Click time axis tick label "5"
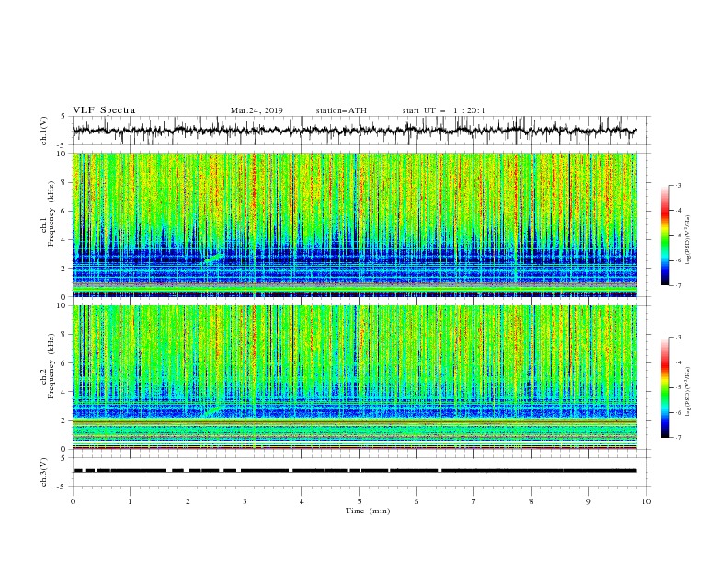Viewport: 728px width, 563px height. point(359,501)
